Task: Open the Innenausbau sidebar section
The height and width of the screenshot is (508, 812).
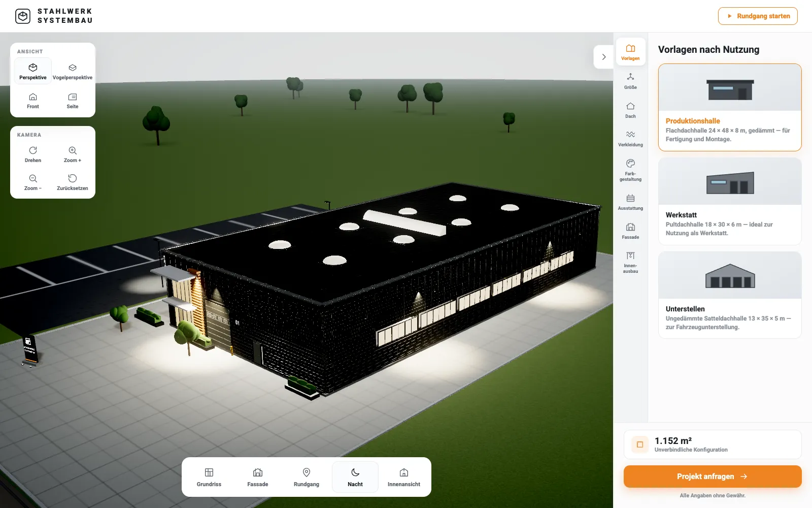Action: [x=630, y=262]
